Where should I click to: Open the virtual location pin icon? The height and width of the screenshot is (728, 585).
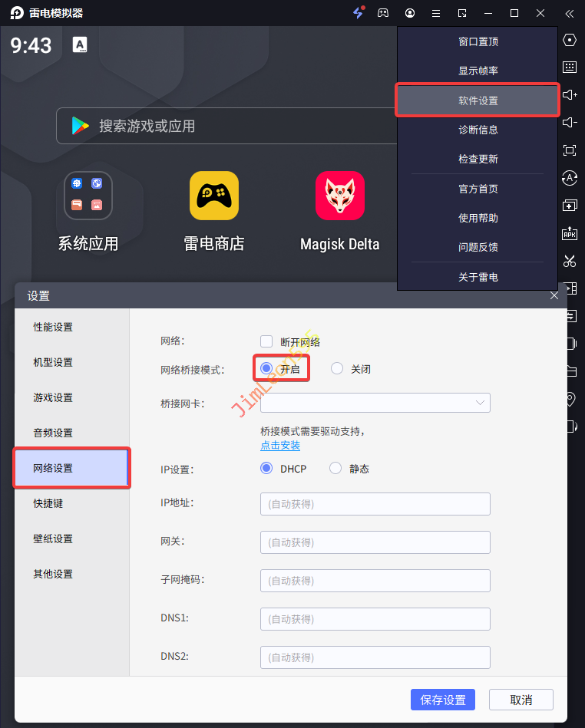569,398
